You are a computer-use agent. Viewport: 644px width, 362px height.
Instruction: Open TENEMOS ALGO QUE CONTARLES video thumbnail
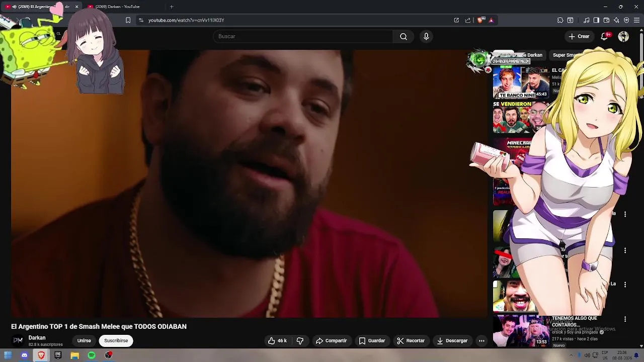coord(521,331)
